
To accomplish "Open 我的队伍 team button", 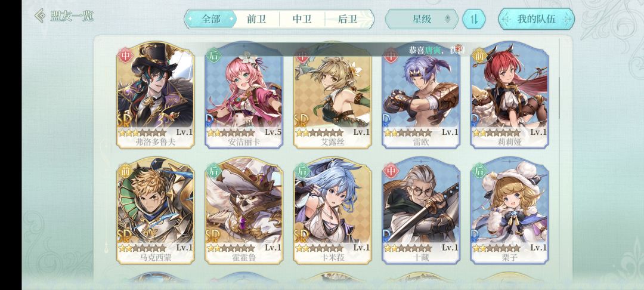I will (x=536, y=19).
